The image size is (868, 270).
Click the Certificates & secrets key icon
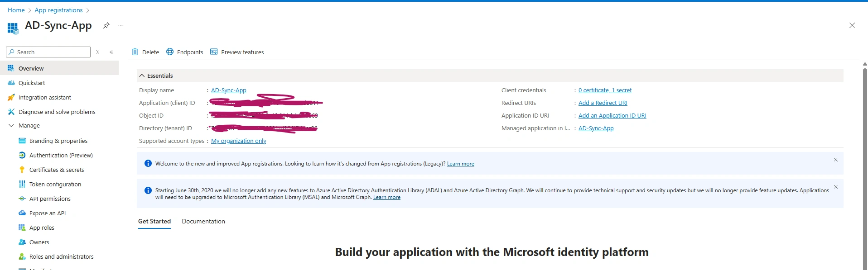(x=22, y=170)
